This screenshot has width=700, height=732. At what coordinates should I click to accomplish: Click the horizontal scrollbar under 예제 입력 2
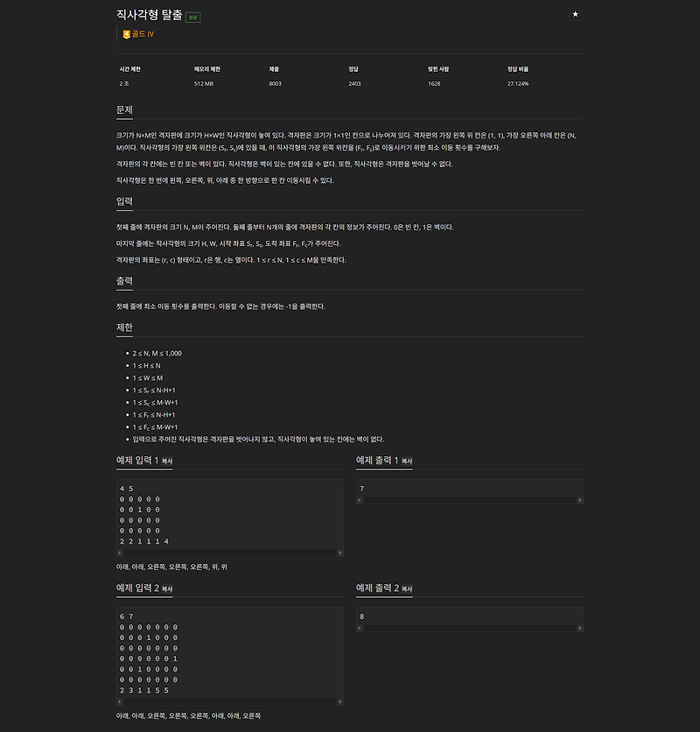point(227,700)
